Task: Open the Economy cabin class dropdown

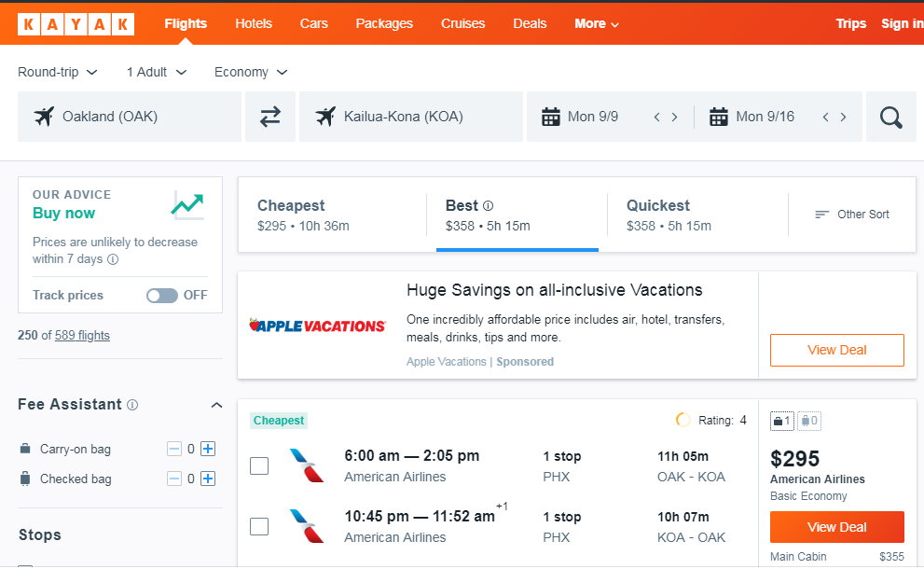Action: pyautogui.click(x=251, y=72)
